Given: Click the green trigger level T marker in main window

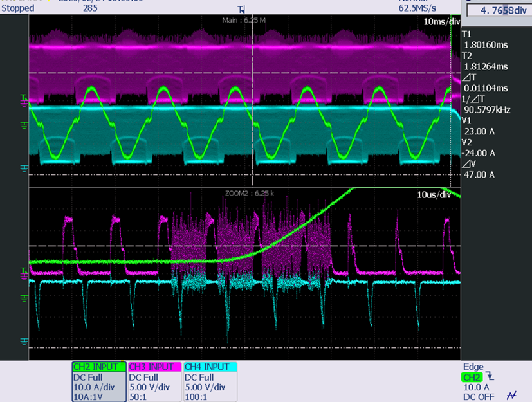Looking at the screenshot, I should [x=23, y=98].
